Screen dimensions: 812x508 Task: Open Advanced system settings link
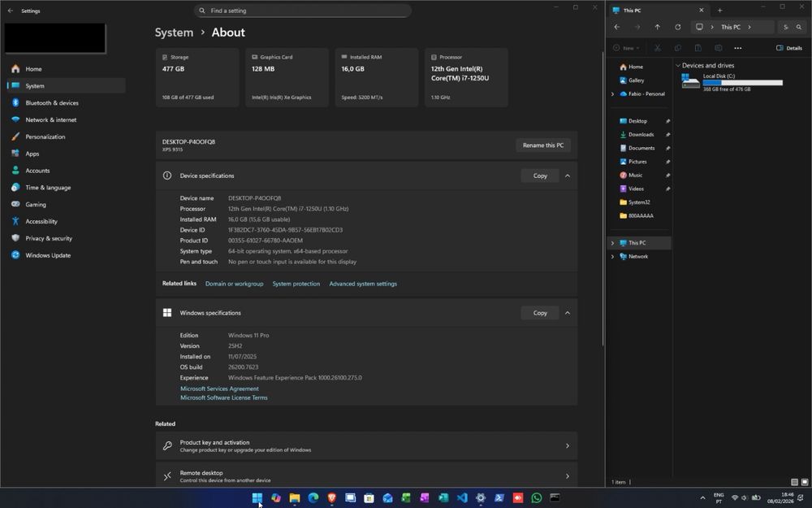click(363, 284)
